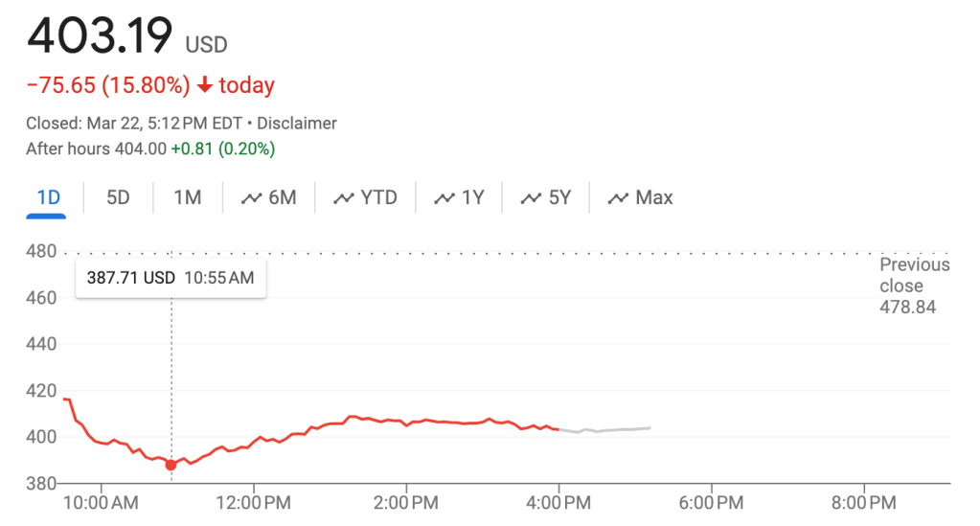This screenshot has height=526, width=980.
Task: Click the 387.71 USD tooltip
Action: pos(171,279)
